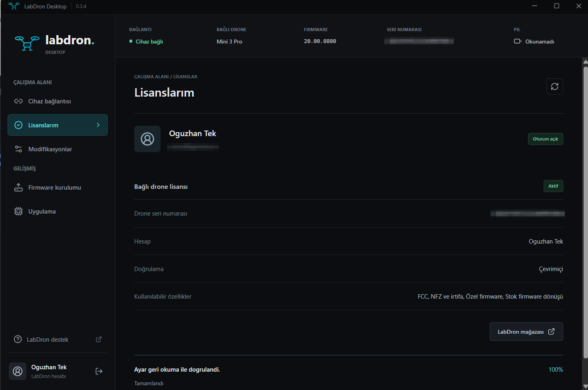The width and height of the screenshot is (588, 390).
Task: Click the vertical scrollbar thumb
Action: point(586,212)
